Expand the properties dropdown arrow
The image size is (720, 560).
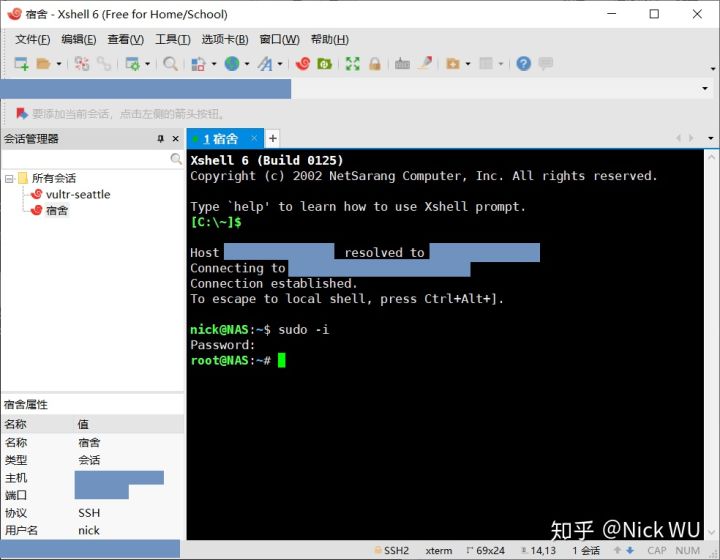(x=147, y=64)
